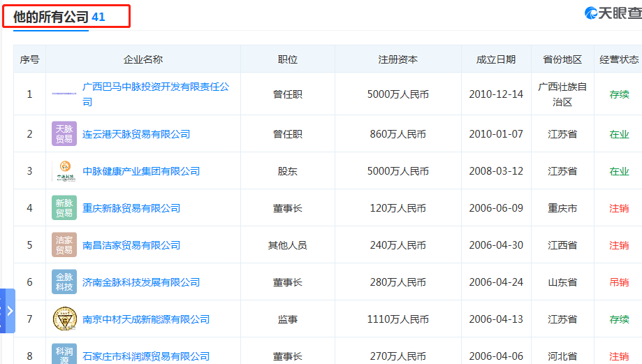Click the 序号 column header

[x=29, y=59]
